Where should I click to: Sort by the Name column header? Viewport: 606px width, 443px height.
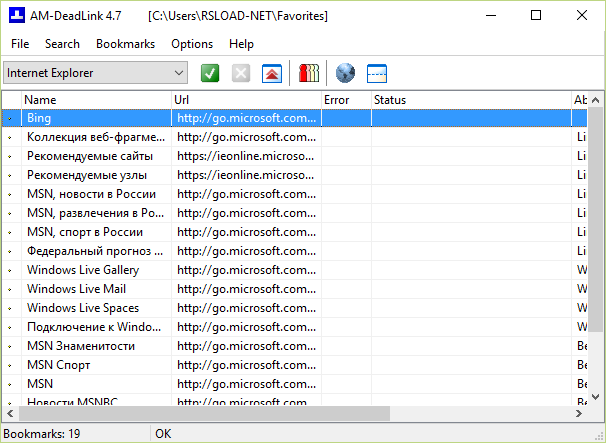[96, 100]
